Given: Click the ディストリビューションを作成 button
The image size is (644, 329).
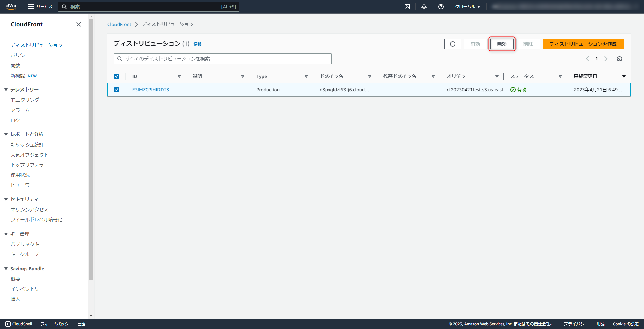Looking at the screenshot, I should (583, 44).
